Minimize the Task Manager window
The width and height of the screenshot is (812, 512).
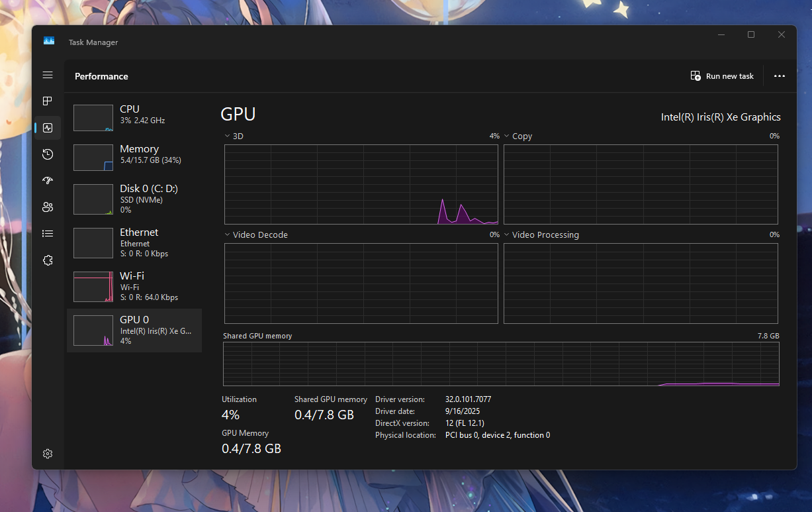coord(721,34)
